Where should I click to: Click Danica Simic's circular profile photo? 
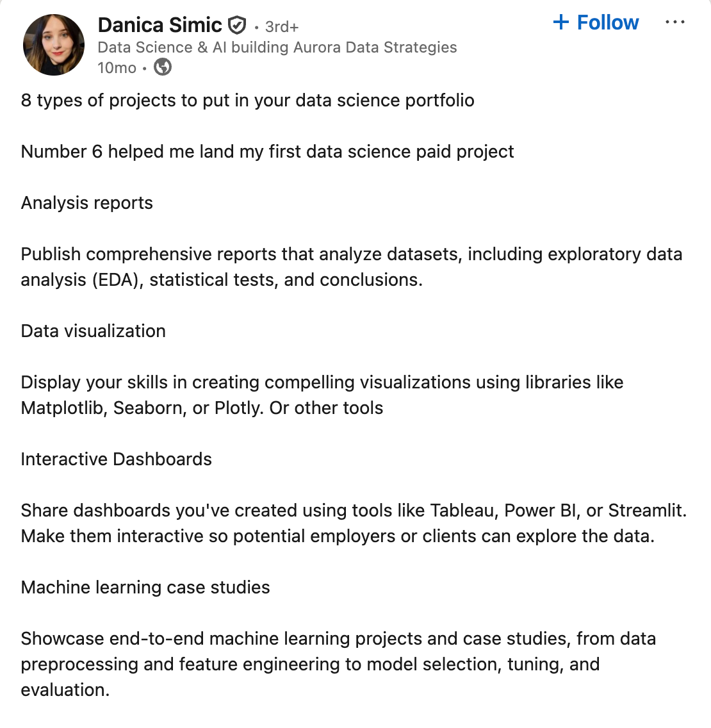coord(54,44)
